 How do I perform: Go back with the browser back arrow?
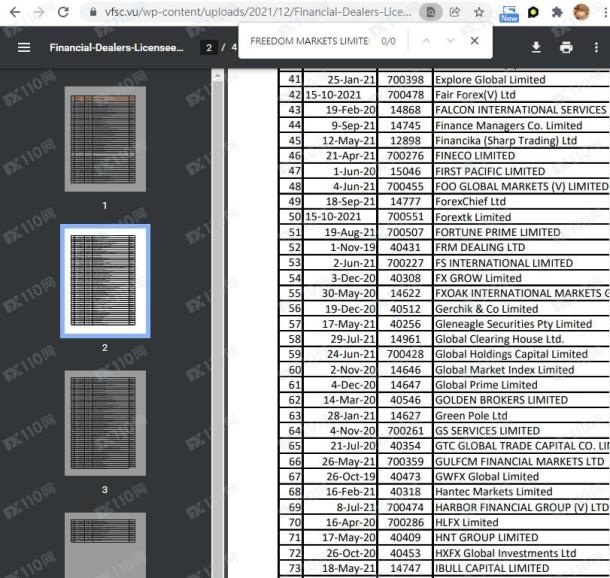(x=14, y=12)
